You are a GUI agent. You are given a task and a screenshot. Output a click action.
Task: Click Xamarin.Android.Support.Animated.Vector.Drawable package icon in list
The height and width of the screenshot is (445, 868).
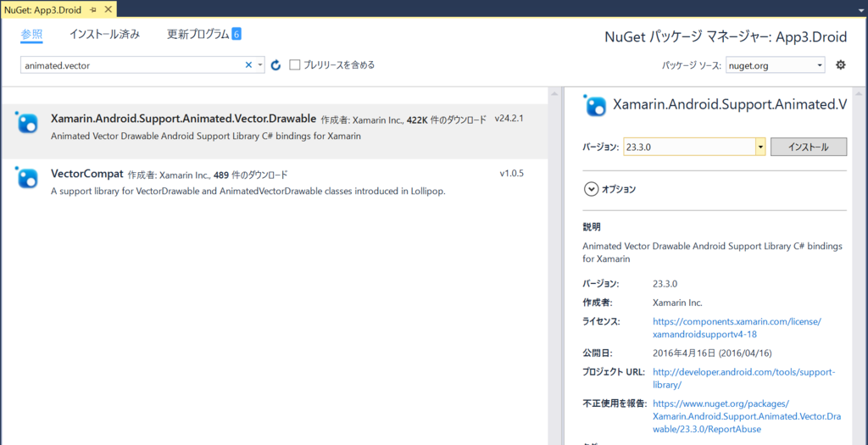pos(26,123)
